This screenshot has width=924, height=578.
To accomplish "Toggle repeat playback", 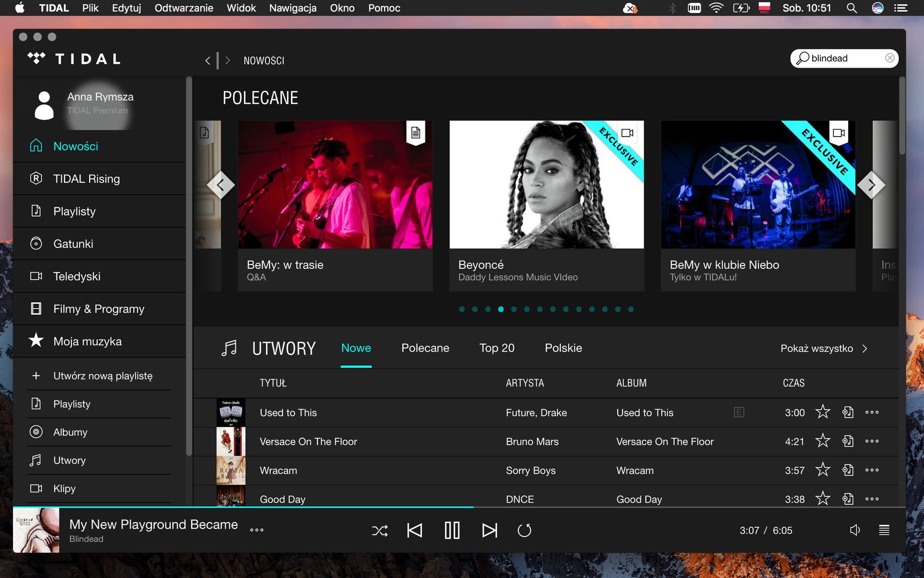I will tap(524, 531).
